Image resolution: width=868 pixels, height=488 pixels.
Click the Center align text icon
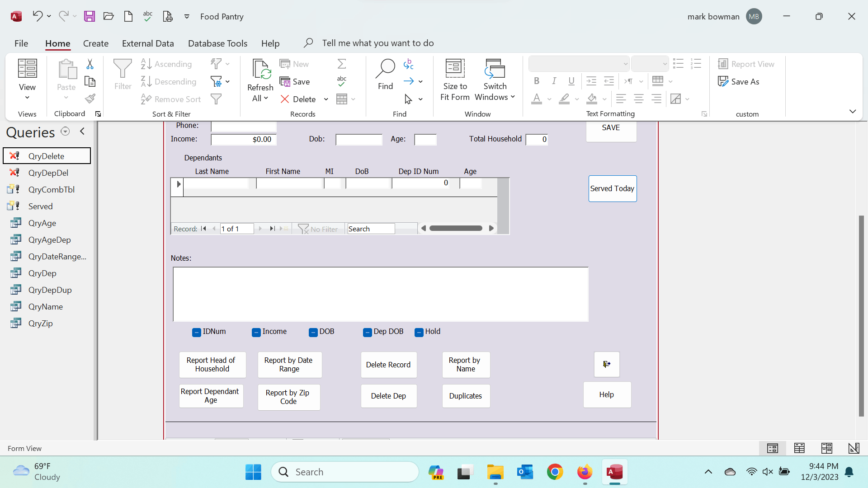pos(638,99)
